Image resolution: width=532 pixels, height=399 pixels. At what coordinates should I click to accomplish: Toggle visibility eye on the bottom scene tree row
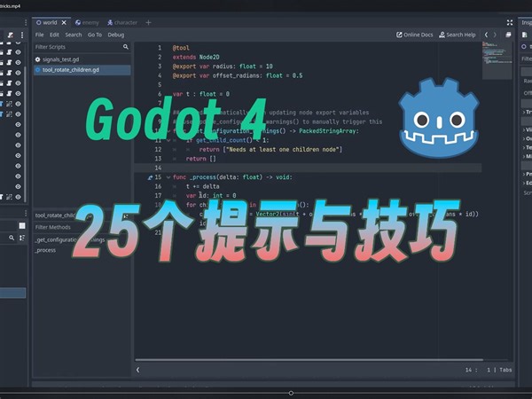(x=18, y=197)
